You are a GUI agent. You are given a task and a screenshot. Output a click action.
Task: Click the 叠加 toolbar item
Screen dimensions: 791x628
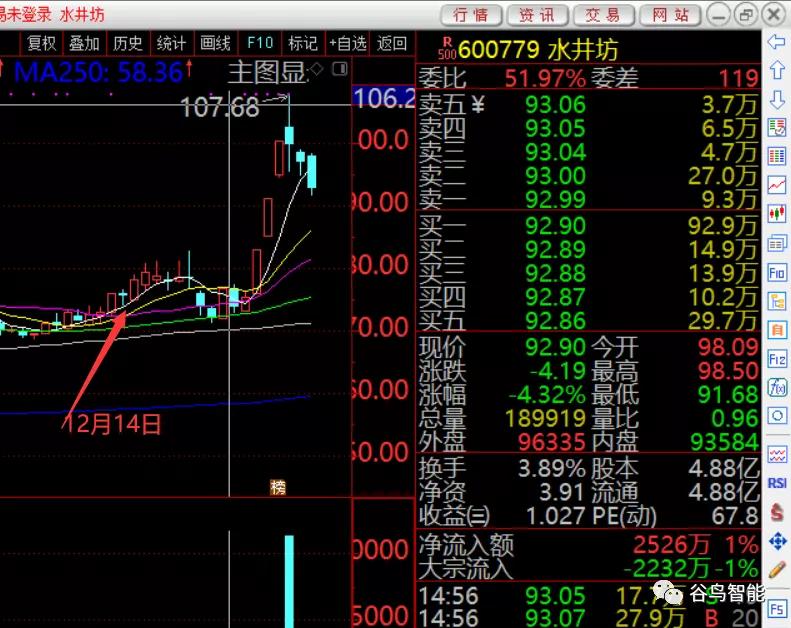point(84,43)
